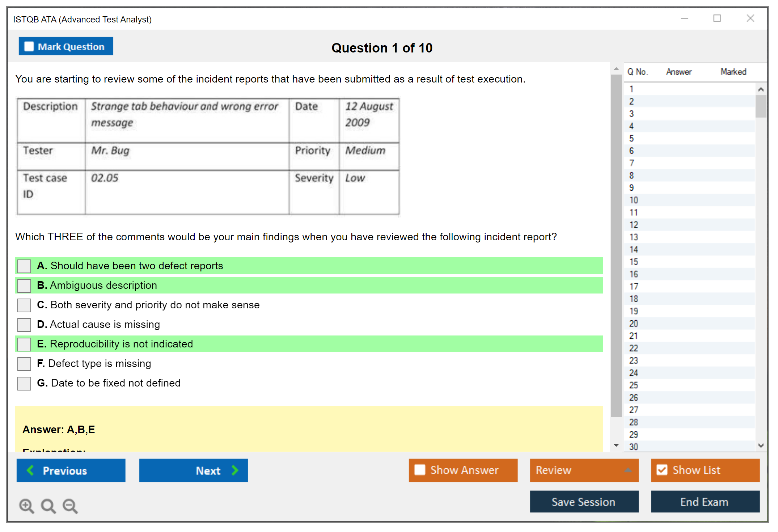Viewport: 778px width, 532px height.
Task: Jump to question 5 in list
Action: point(631,138)
